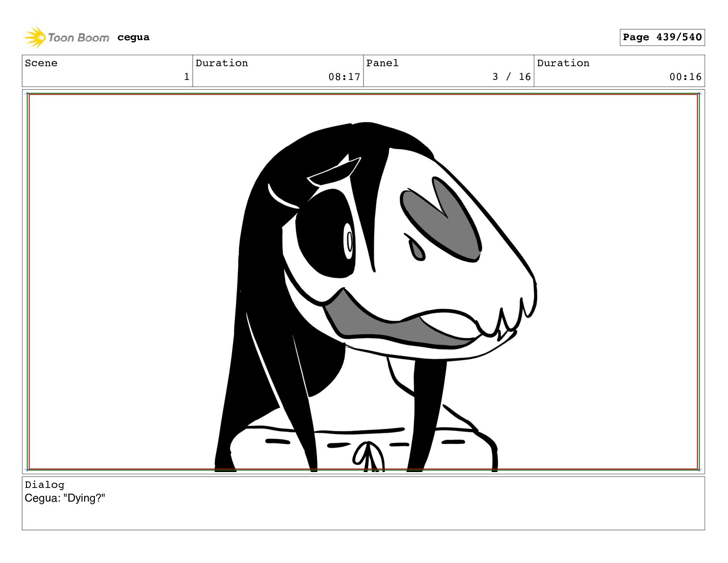Viewport: 728px width, 563px height.
Task: Click the 'Panel' header label
Action: point(382,63)
